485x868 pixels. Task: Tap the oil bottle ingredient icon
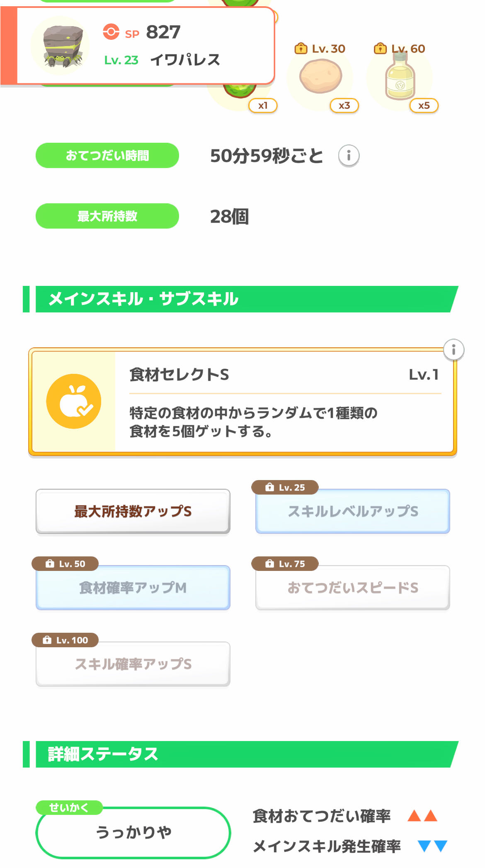pos(400,78)
